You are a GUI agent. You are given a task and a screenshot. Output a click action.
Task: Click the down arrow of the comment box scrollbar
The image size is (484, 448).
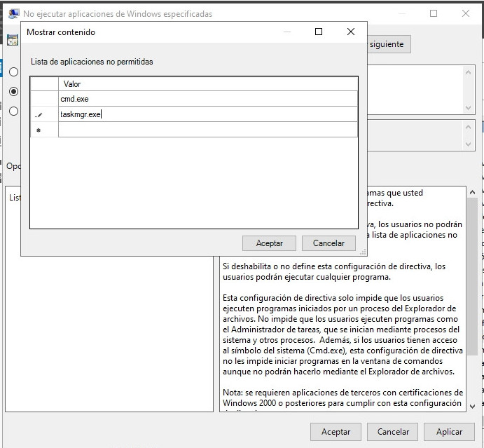pos(469,108)
